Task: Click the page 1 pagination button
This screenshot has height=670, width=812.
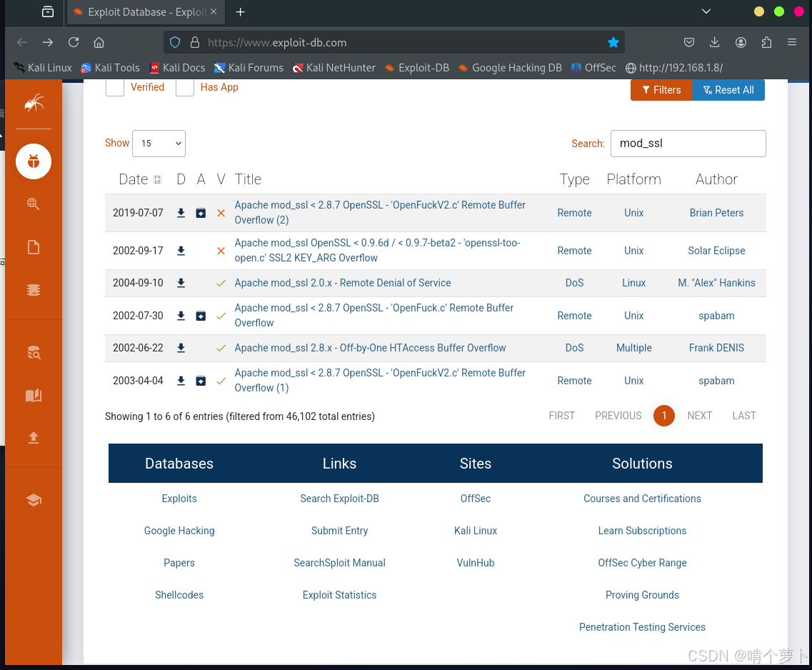Action: pos(664,416)
